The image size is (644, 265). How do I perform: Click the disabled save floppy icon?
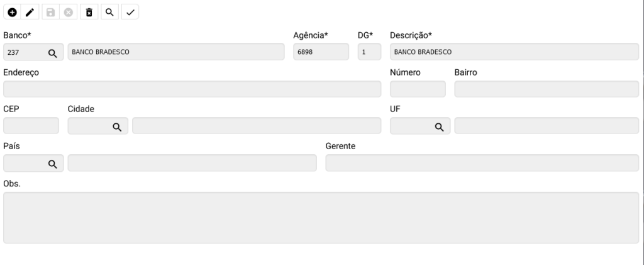pos(52,12)
